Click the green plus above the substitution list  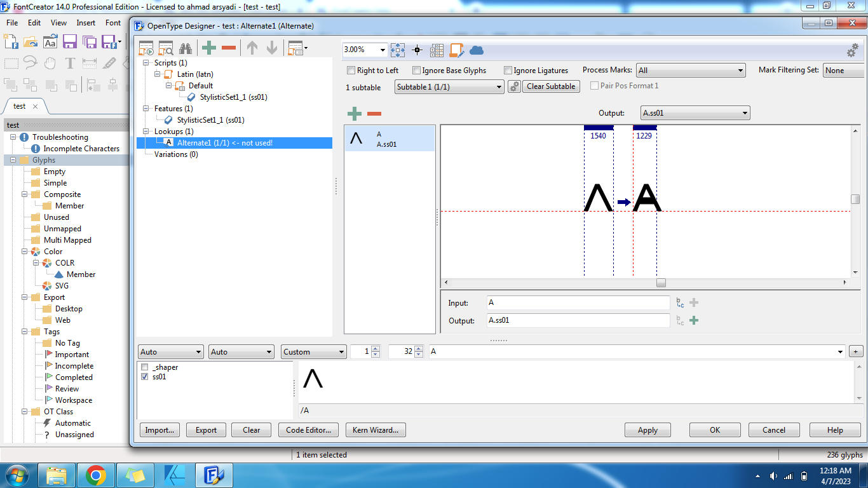pos(355,114)
